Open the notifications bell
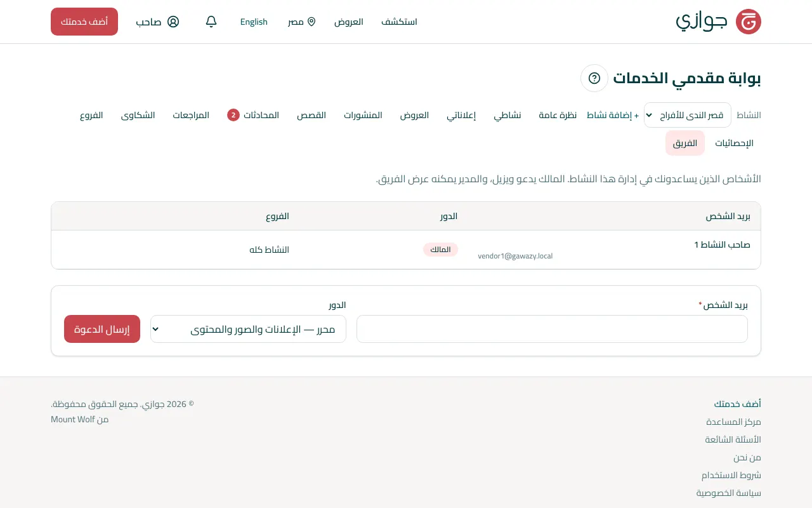Screen dimensions: 812x508 click(211, 22)
